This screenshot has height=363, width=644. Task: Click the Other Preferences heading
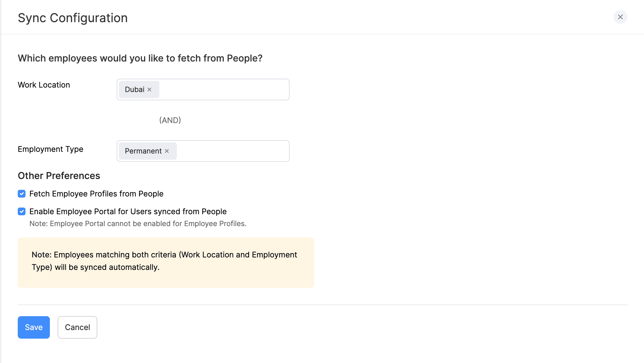(59, 175)
